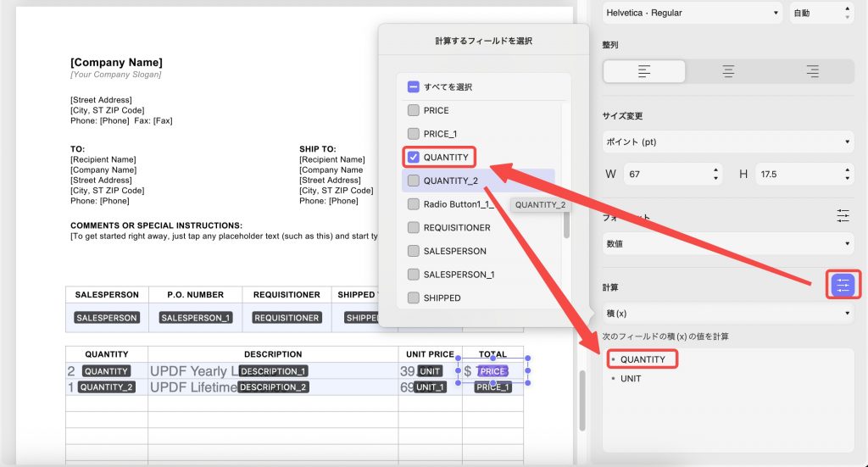
Task: Select the highlighted PRICE form field
Action: 492,371
